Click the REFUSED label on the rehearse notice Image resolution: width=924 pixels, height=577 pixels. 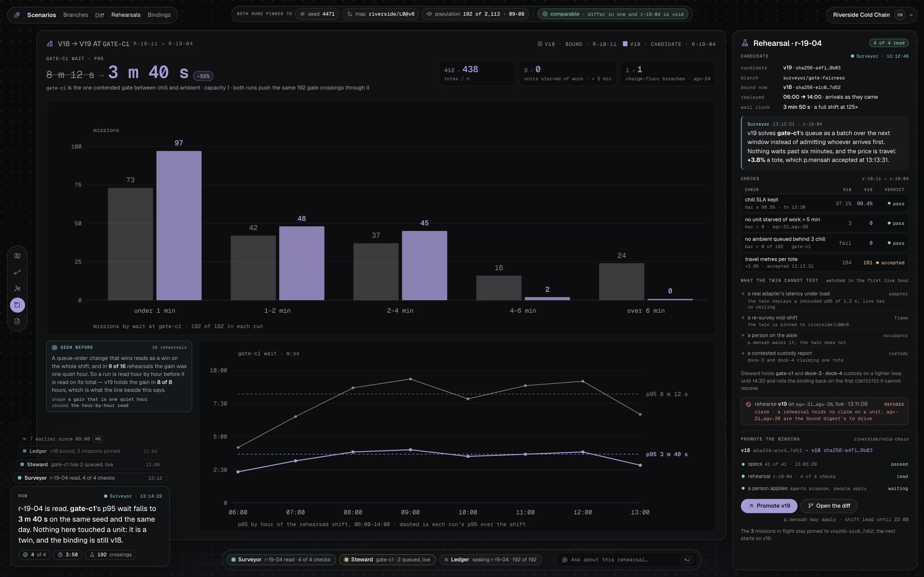[894, 405]
